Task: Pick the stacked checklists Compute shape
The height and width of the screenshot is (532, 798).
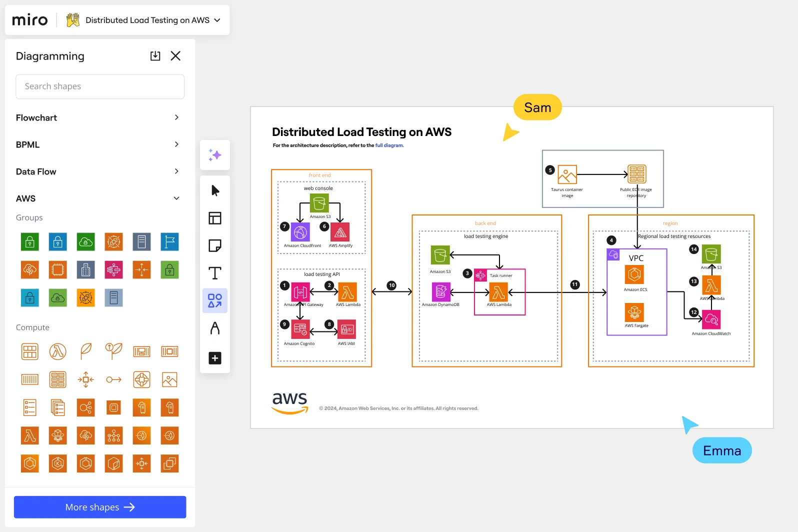Action: pos(58,407)
